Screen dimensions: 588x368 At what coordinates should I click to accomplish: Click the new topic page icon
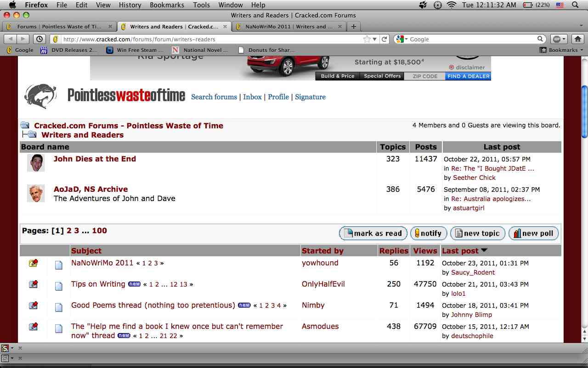[x=458, y=233]
